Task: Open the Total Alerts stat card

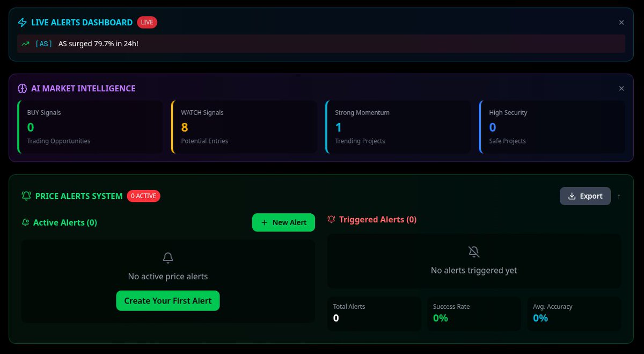Action: (x=374, y=314)
